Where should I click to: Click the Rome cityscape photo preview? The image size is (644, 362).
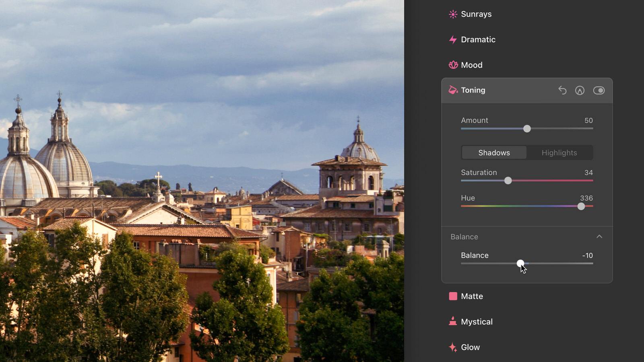[x=202, y=181]
